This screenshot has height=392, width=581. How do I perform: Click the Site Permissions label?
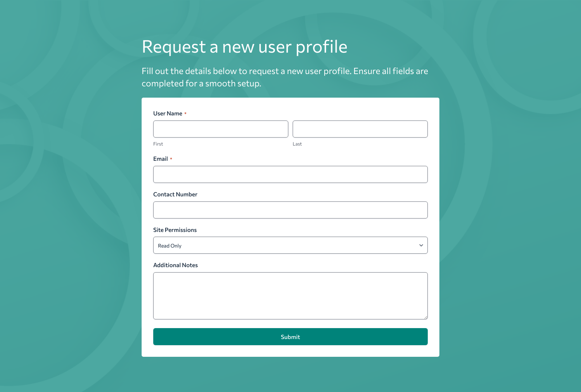175,230
